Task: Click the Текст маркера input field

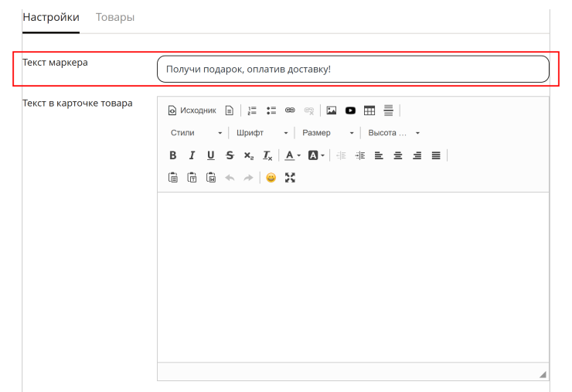Action: [x=352, y=69]
